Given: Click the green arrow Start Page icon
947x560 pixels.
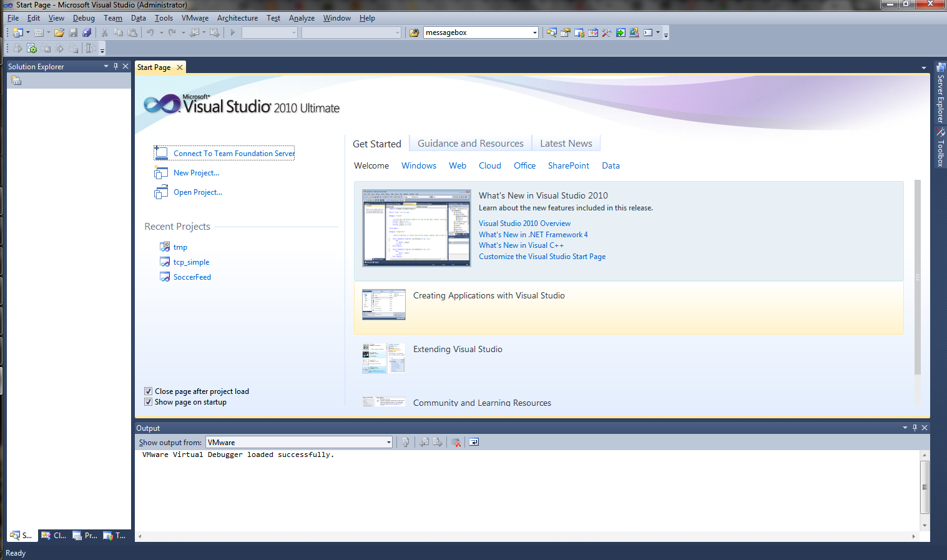Looking at the screenshot, I should pos(621,32).
